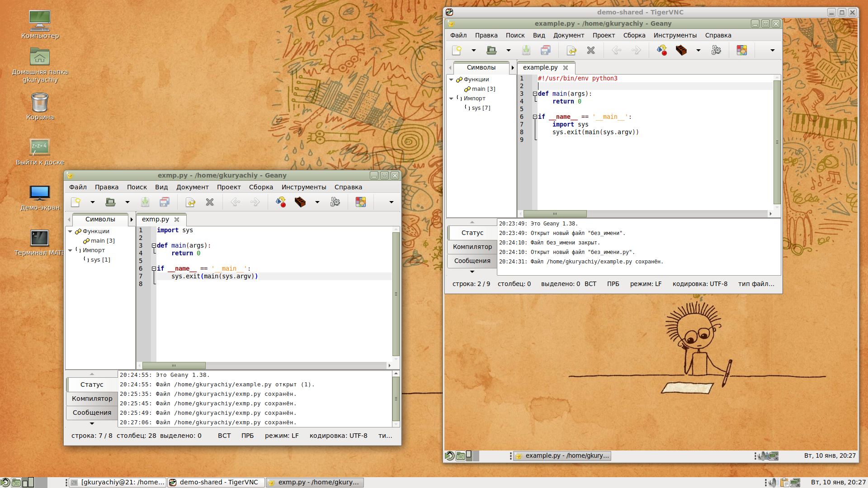
Task: Click volume icon in bottom system tray
Action: (773, 482)
